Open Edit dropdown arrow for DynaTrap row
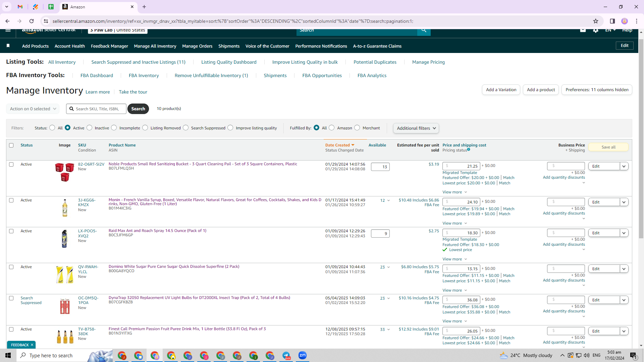644x362 pixels. 624,300
